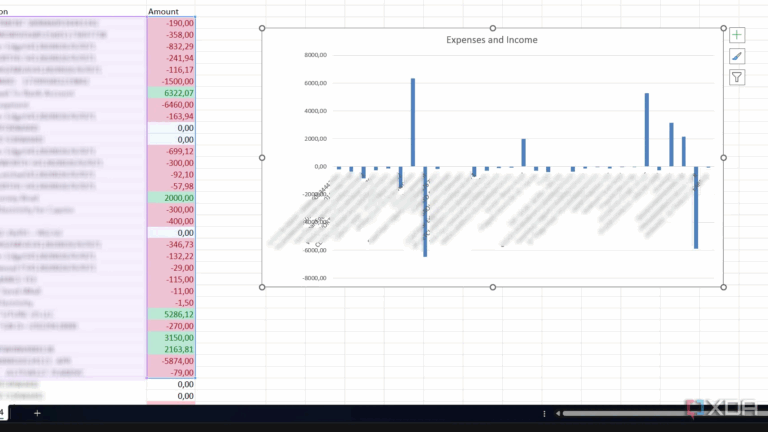Select cell with value -1,50

(171, 303)
